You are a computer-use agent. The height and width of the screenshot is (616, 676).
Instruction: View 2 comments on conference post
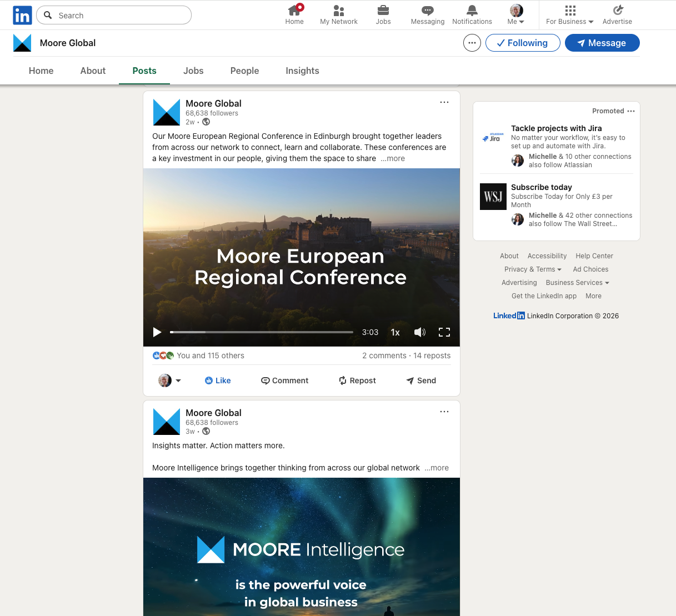pyautogui.click(x=384, y=355)
